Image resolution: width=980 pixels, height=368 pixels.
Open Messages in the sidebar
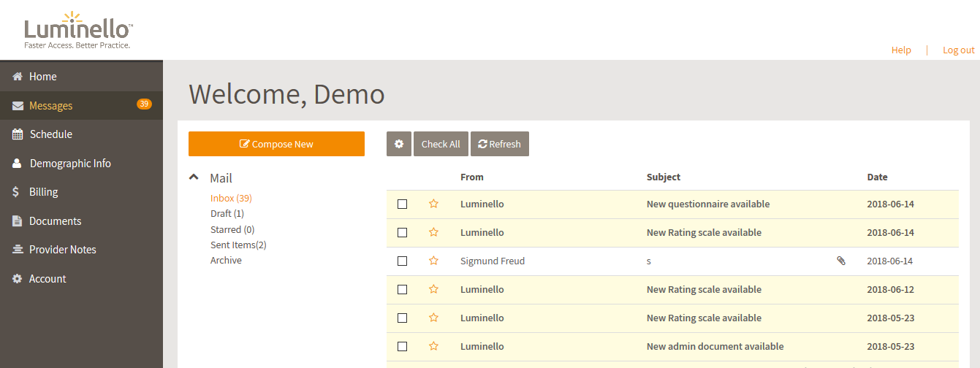coord(81,106)
